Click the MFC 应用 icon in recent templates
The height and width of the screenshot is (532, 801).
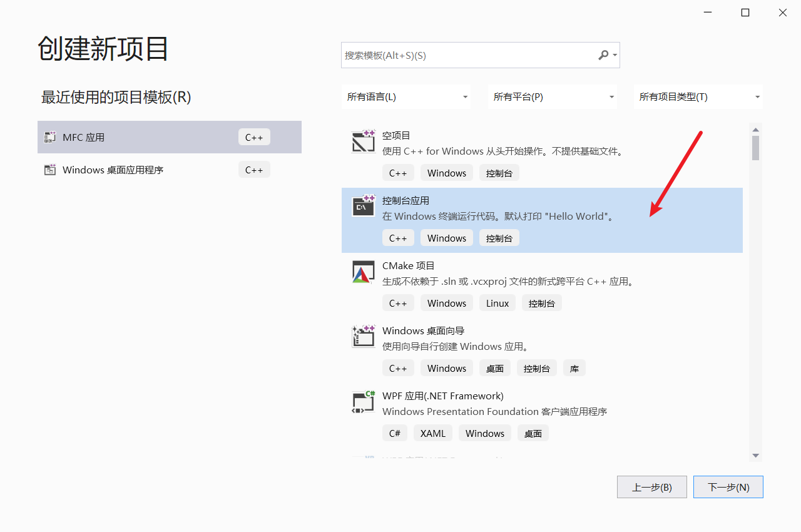click(49, 136)
